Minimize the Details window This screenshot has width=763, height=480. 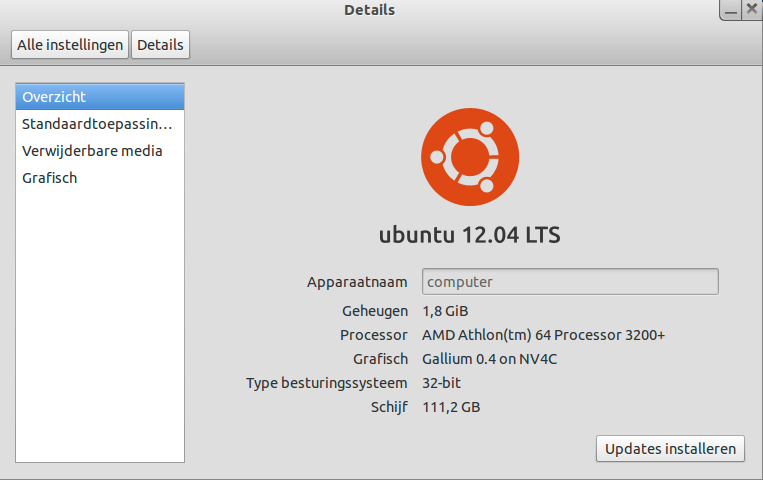coord(731,9)
